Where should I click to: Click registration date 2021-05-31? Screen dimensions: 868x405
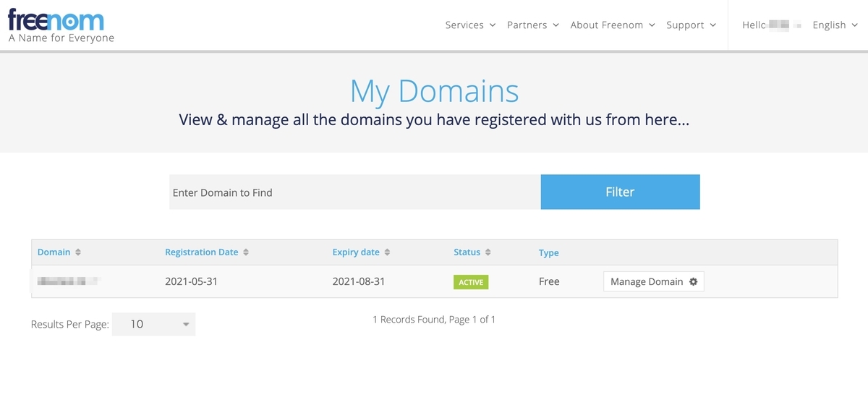[x=191, y=281]
